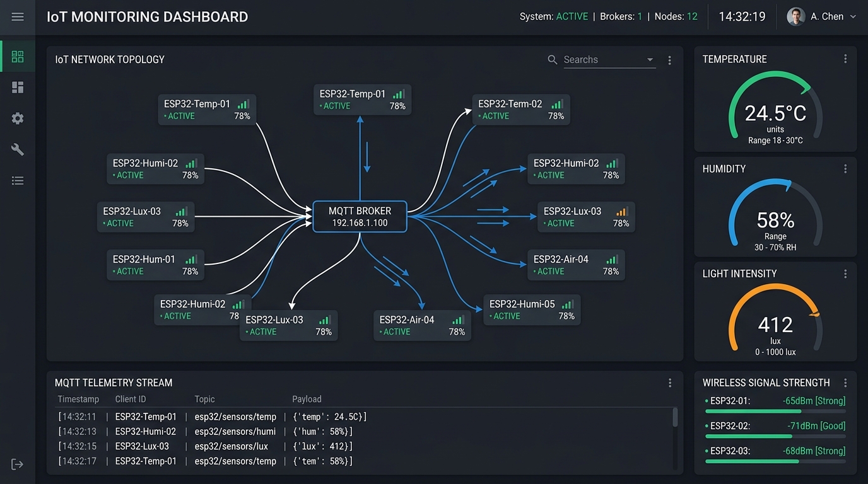Click the telemetry stream scrollbar
Viewport: 868px width, 484px height.
coord(675,417)
